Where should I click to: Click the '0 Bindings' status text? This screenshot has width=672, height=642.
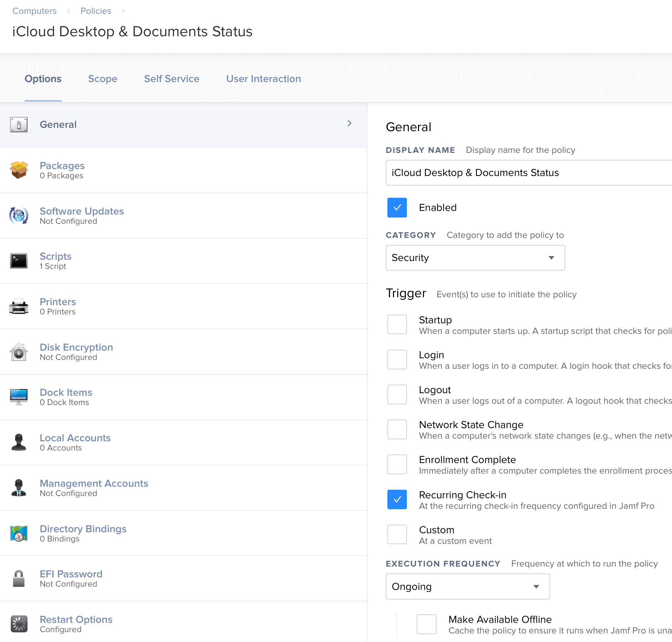(60, 539)
